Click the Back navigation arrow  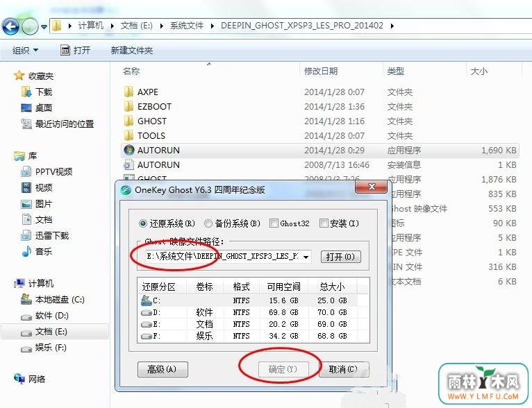(x=10, y=26)
